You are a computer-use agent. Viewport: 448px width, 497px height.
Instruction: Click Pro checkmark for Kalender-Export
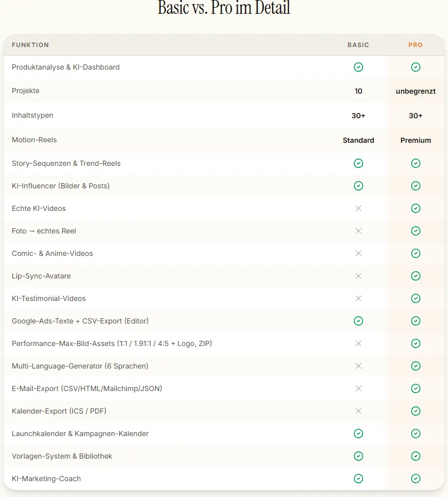point(416,411)
